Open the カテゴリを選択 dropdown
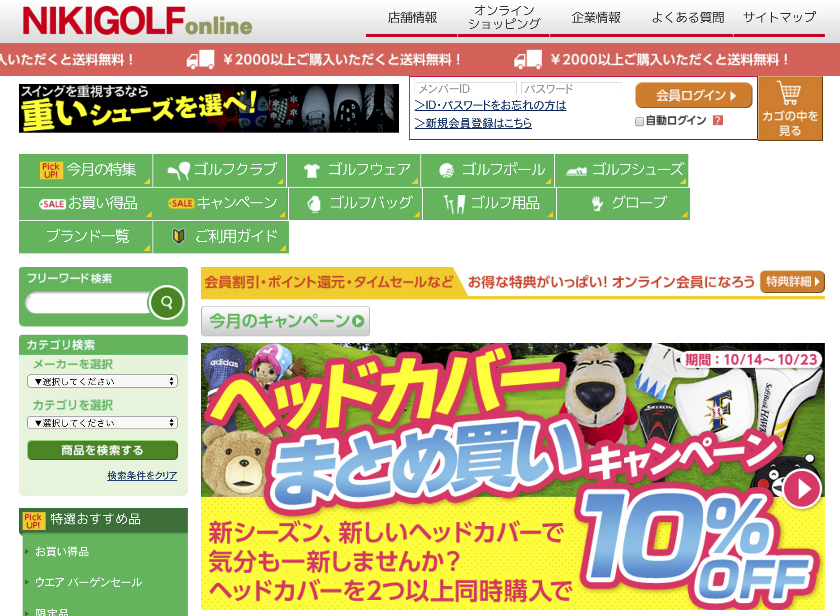Viewport: 840px width, 616px height. pyautogui.click(x=102, y=423)
